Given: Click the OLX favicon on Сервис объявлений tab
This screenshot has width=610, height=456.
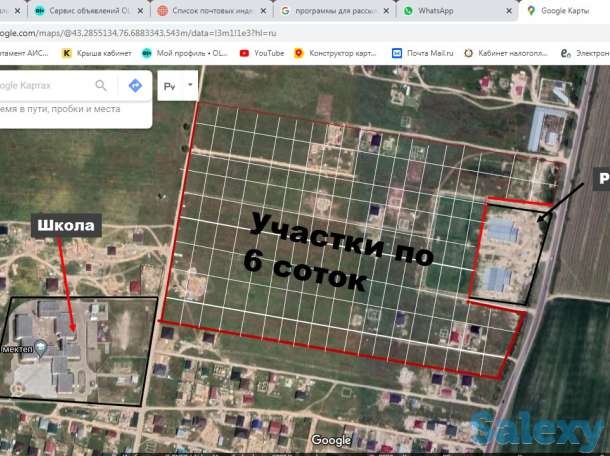Looking at the screenshot, I should click(x=39, y=11).
